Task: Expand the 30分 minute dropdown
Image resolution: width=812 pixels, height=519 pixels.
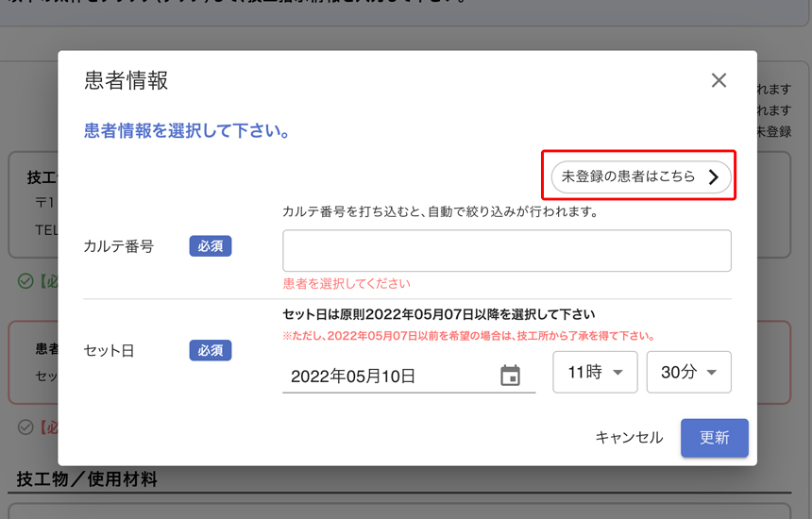Action: click(688, 372)
